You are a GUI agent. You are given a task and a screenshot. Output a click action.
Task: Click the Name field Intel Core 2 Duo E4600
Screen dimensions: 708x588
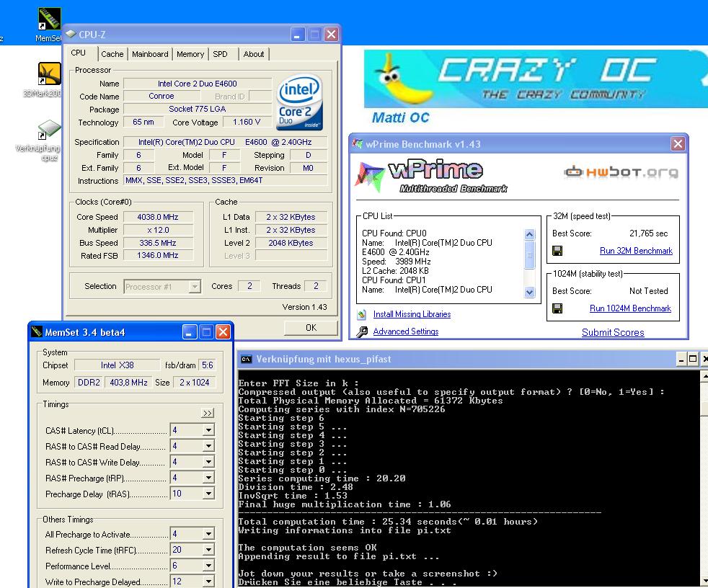point(198,84)
